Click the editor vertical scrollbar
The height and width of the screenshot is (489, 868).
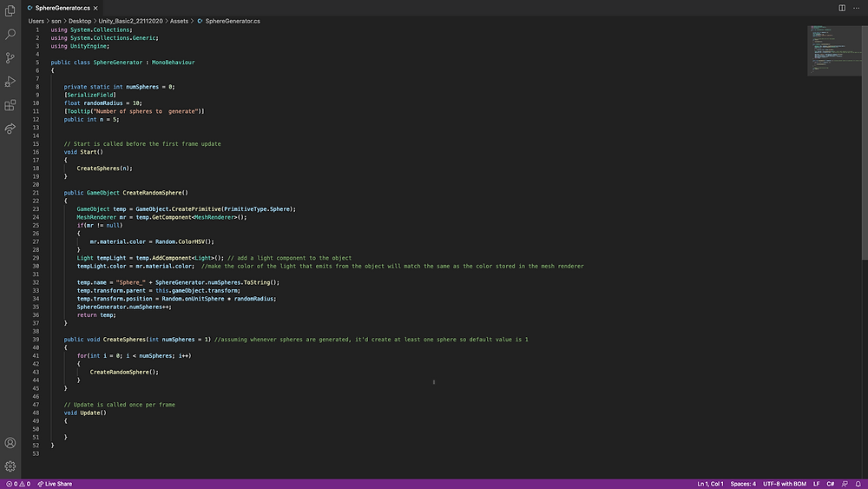(x=865, y=142)
